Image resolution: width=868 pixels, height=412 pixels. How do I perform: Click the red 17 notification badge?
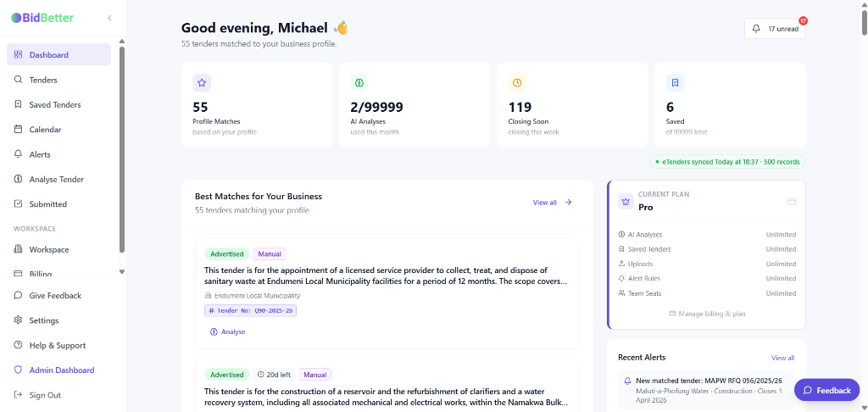[804, 20]
